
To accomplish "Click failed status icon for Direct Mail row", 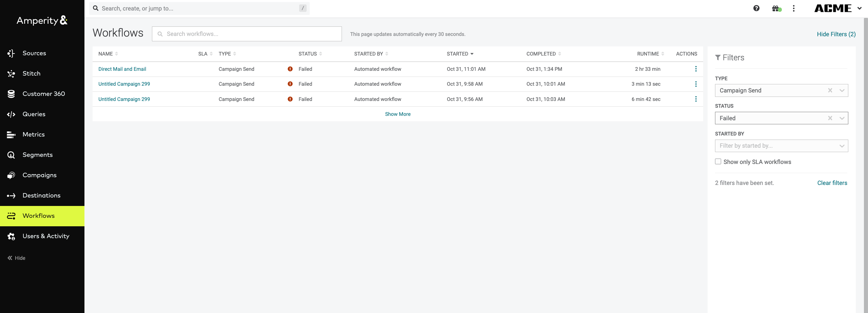I will 290,69.
